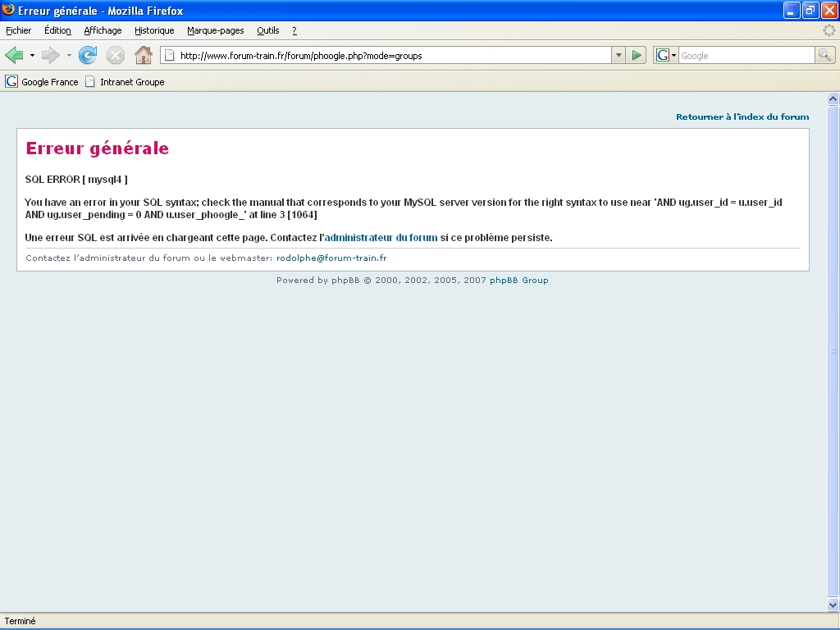Expand the address bar URL dropdown
Image resolution: width=840 pixels, height=630 pixels.
(x=619, y=55)
